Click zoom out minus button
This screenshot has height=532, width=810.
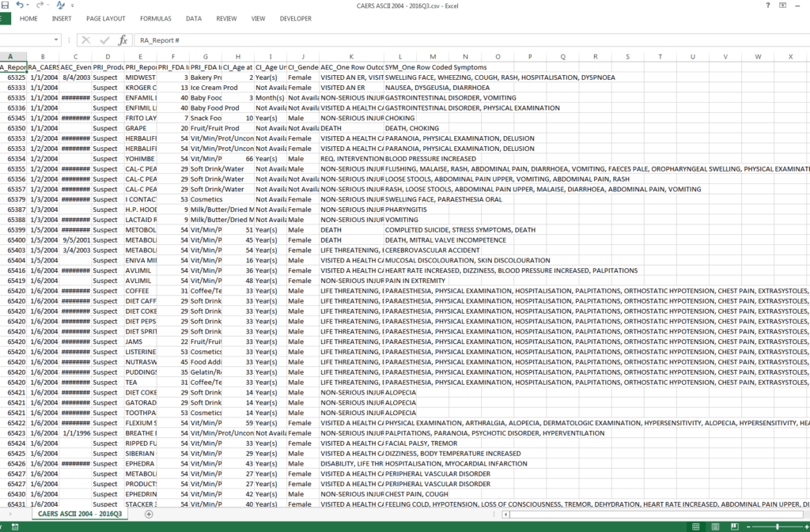748,526
